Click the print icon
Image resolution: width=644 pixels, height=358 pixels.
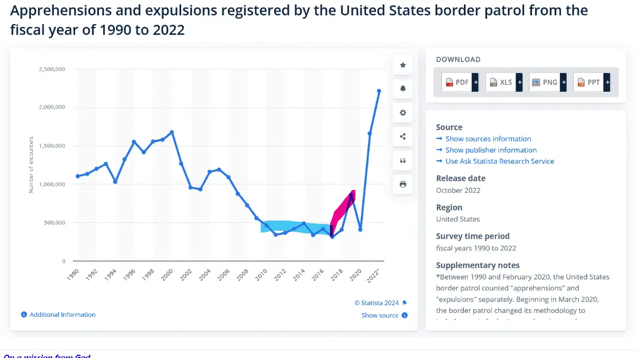(x=402, y=184)
